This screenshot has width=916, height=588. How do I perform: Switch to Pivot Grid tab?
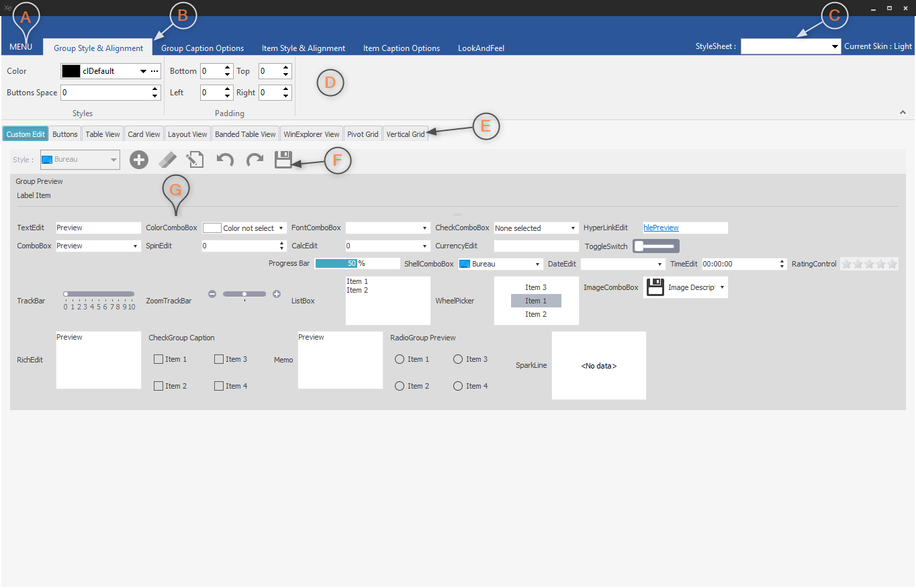click(x=363, y=134)
